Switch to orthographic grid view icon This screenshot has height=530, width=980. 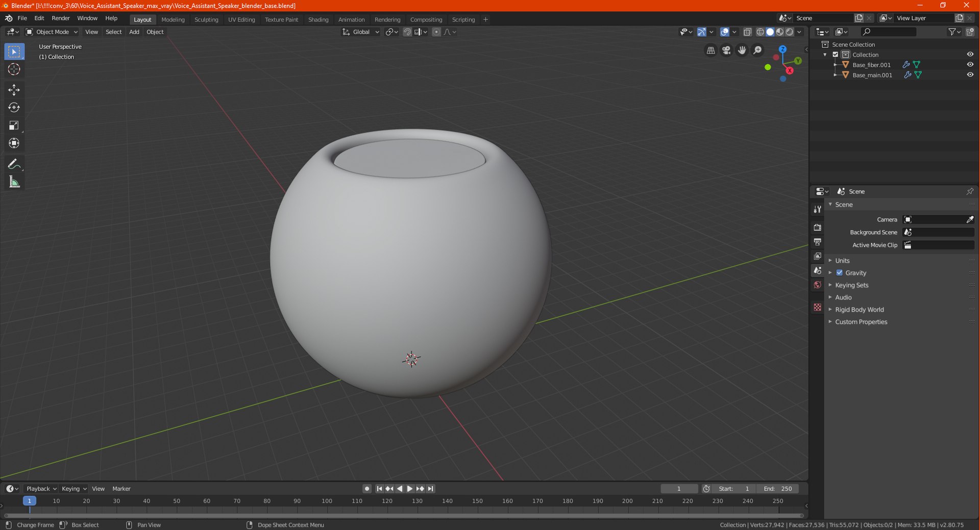[710, 50]
